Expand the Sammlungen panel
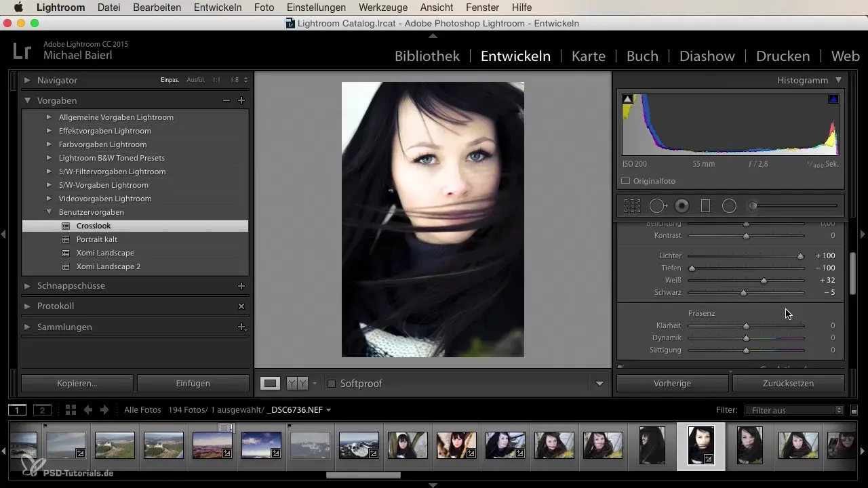The height and width of the screenshot is (488, 868). 27,327
